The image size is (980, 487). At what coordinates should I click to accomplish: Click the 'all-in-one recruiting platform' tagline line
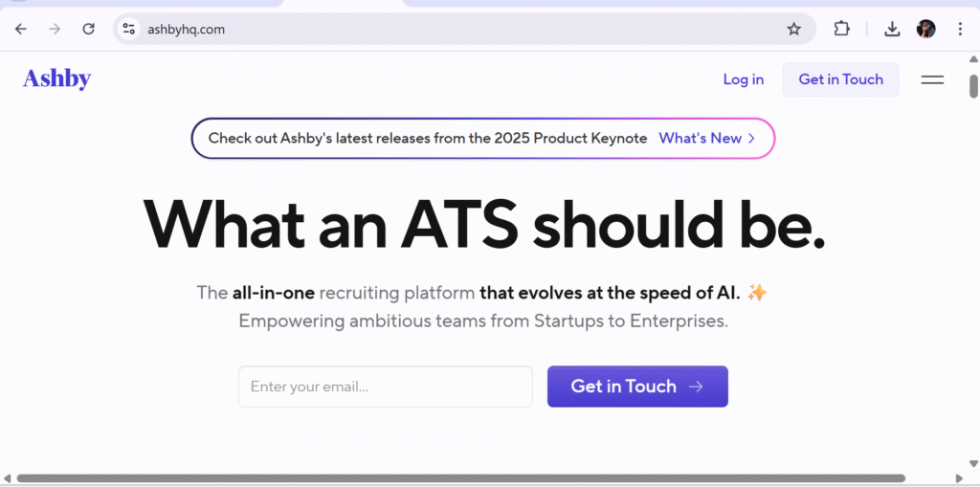click(481, 292)
